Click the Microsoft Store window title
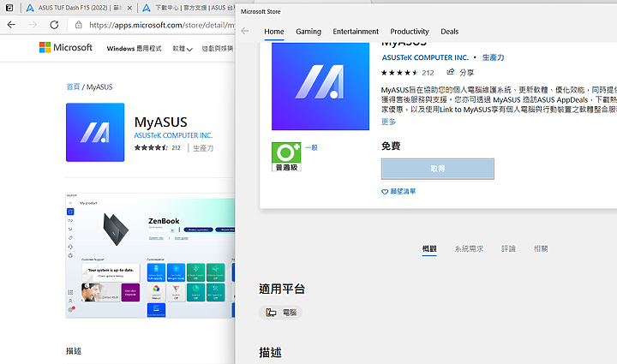 pos(261,12)
